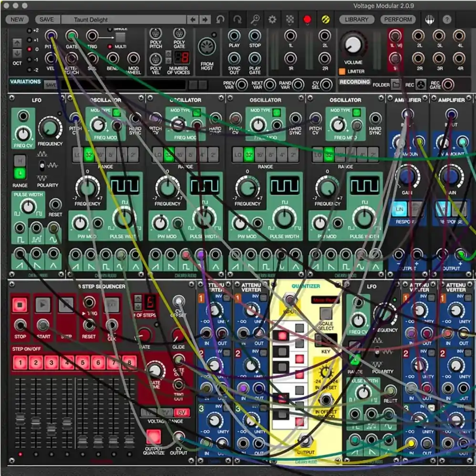Toggle sequencer step 1 on/off
The height and width of the screenshot is (476, 476).
tap(21, 362)
